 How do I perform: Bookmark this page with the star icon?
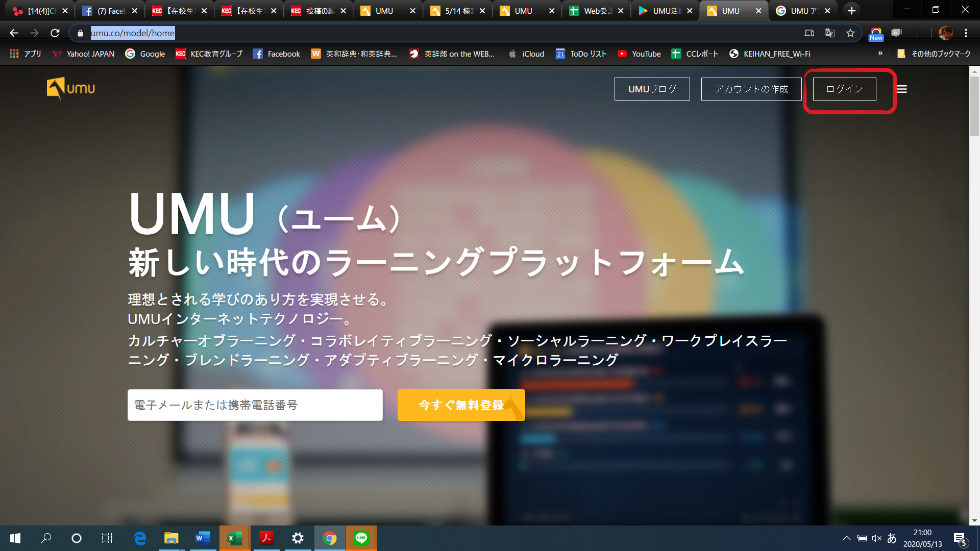[850, 33]
